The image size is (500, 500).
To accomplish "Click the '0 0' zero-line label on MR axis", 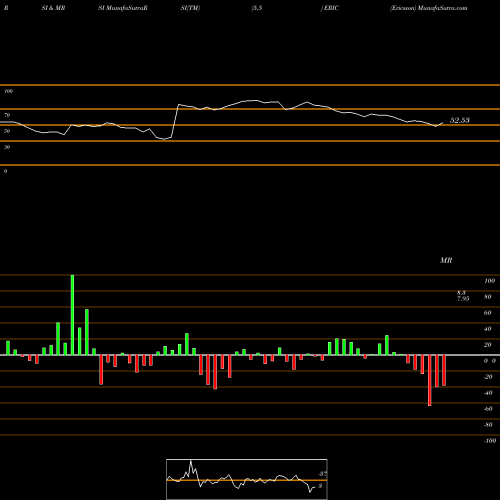I will click(490, 361).
